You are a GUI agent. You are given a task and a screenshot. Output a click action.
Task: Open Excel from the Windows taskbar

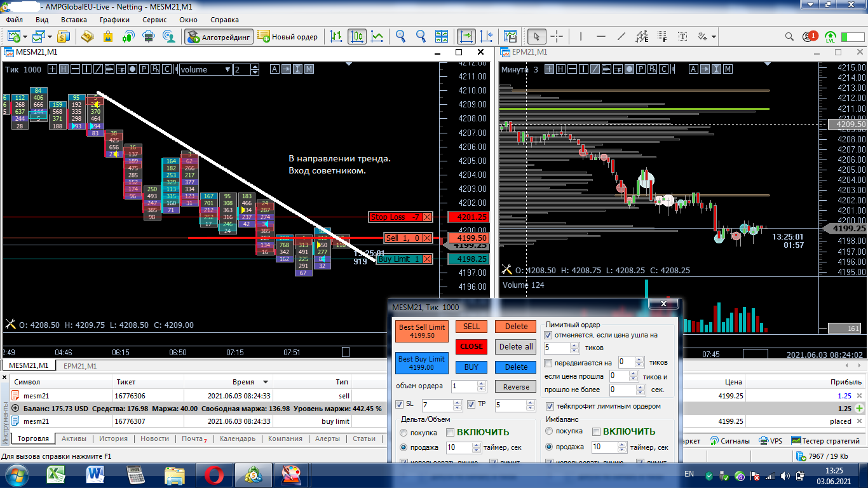(55, 475)
